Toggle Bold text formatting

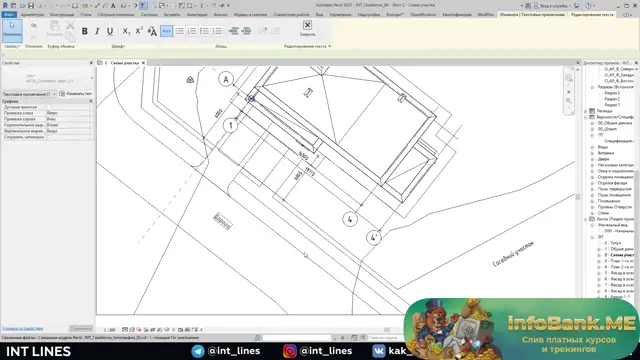pyautogui.click(x=84, y=31)
